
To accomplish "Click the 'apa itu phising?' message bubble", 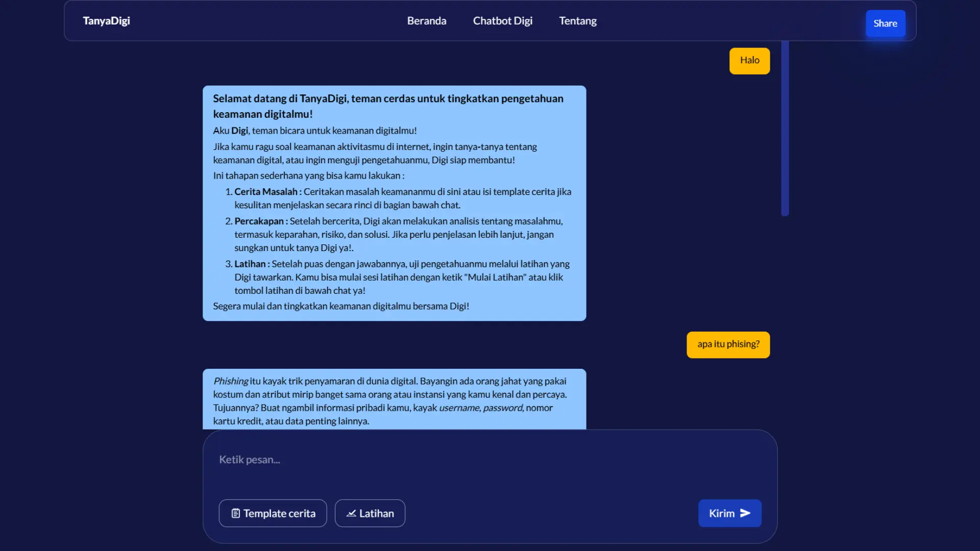I will pos(728,344).
